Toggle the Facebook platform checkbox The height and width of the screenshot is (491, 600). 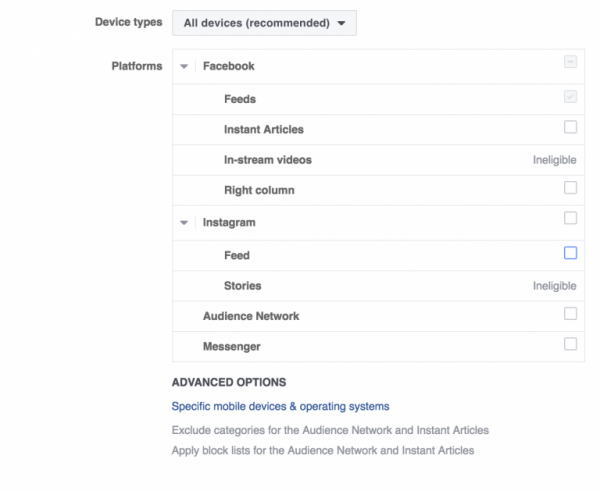570,63
